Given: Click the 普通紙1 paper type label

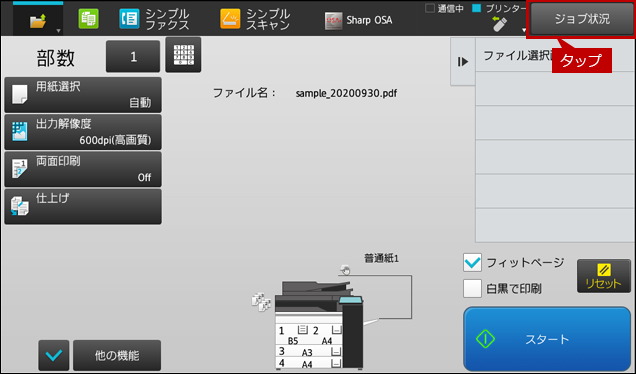Looking at the screenshot, I should (381, 258).
